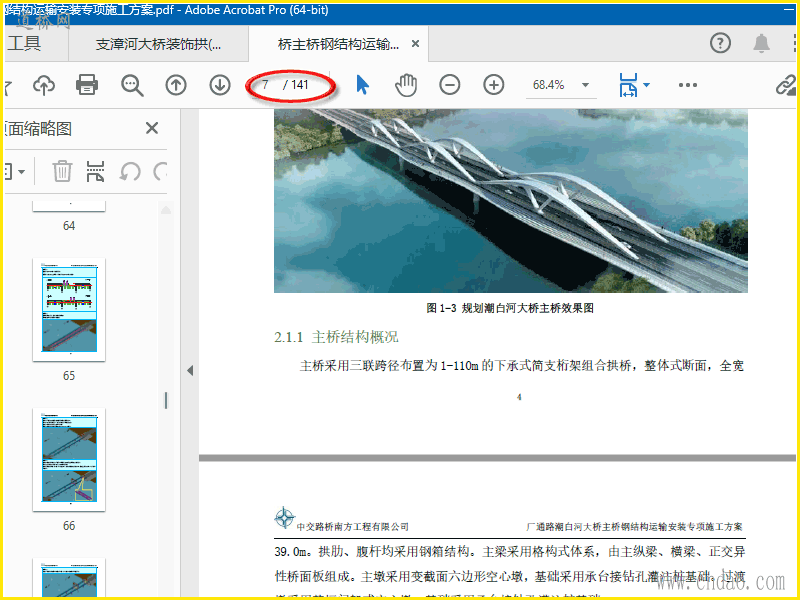The width and height of the screenshot is (800, 600).
Task: Open the more tools ellipsis menu
Action: tap(688, 85)
